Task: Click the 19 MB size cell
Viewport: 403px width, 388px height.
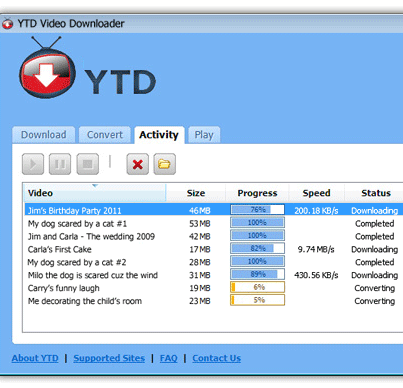Action: coord(200,288)
